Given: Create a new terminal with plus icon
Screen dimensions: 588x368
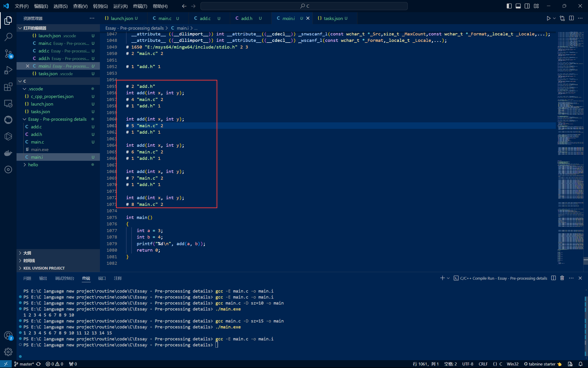Looking at the screenshot, I should point(442,278).
